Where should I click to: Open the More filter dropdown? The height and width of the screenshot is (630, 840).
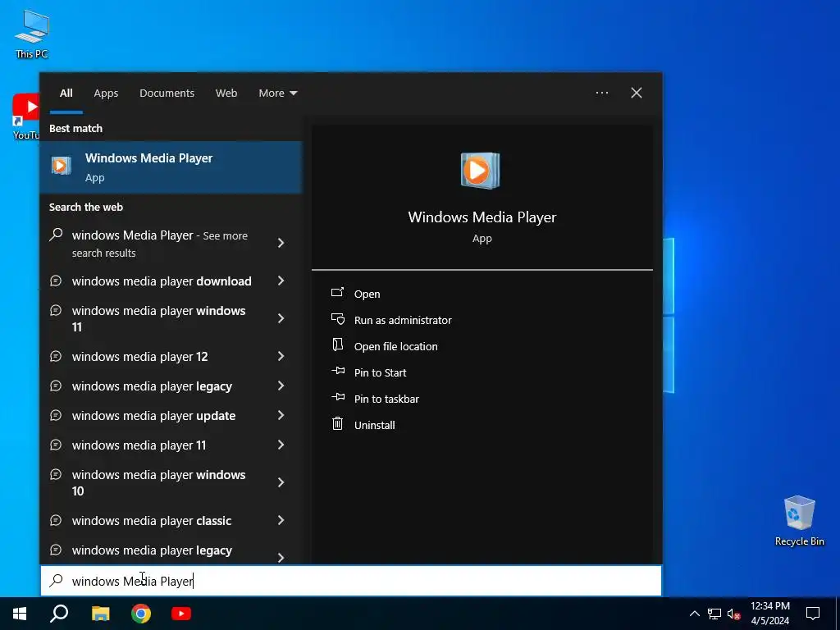click(277, 93)
